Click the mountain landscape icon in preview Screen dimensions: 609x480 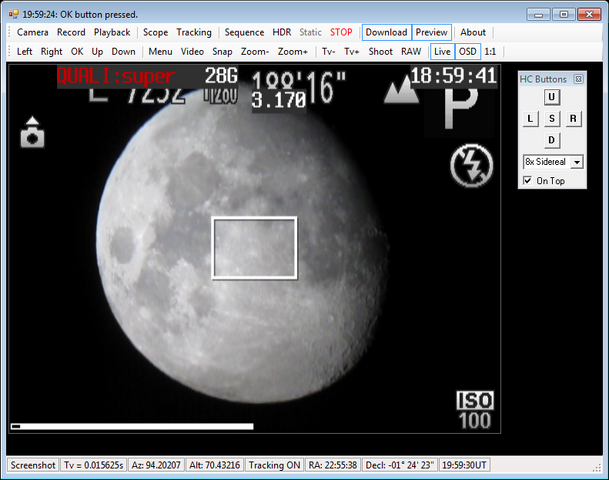click(x=401, y=92)
